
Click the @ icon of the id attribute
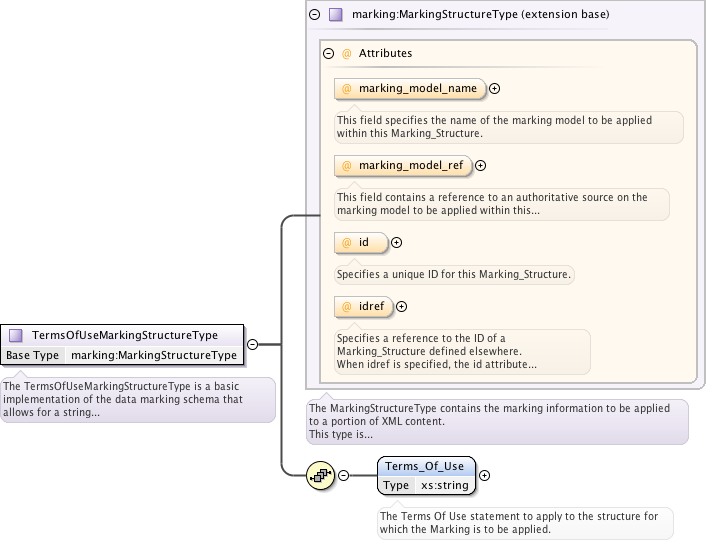[x=348, y=242]
